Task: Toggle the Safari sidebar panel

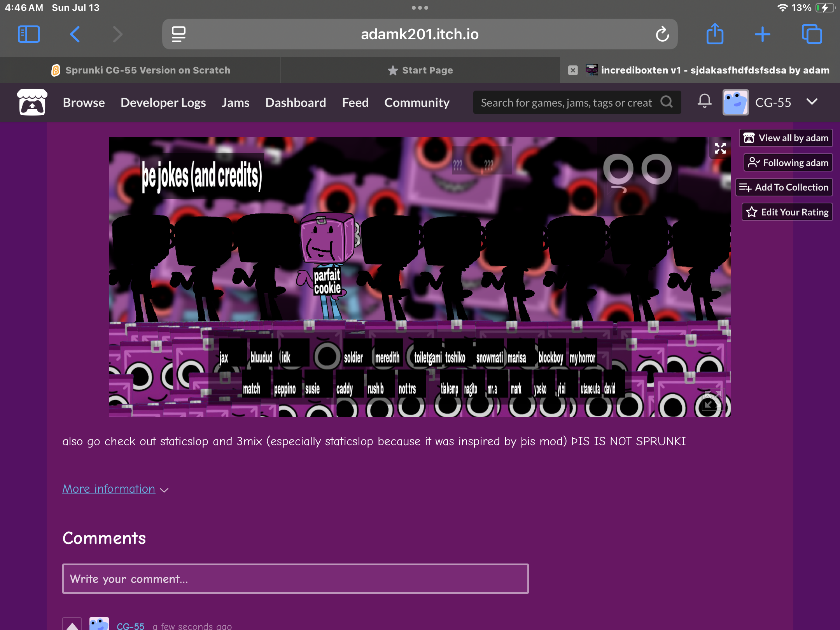Action: click(x=29, y=34)
